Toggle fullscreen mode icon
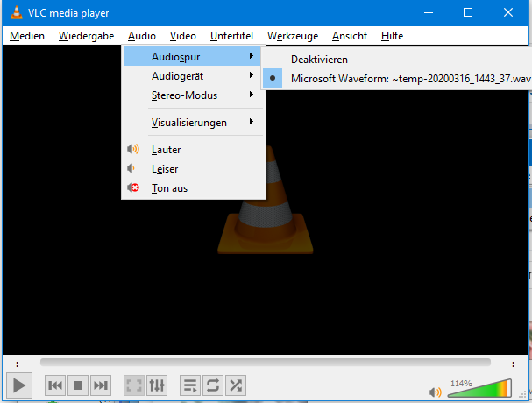This screenshot has height=403, width=532. [x=134, y=385]
